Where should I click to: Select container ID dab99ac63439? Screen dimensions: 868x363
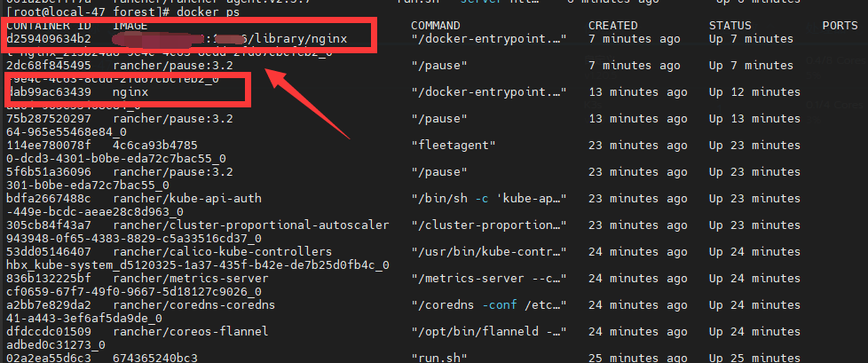pos(49,91)
